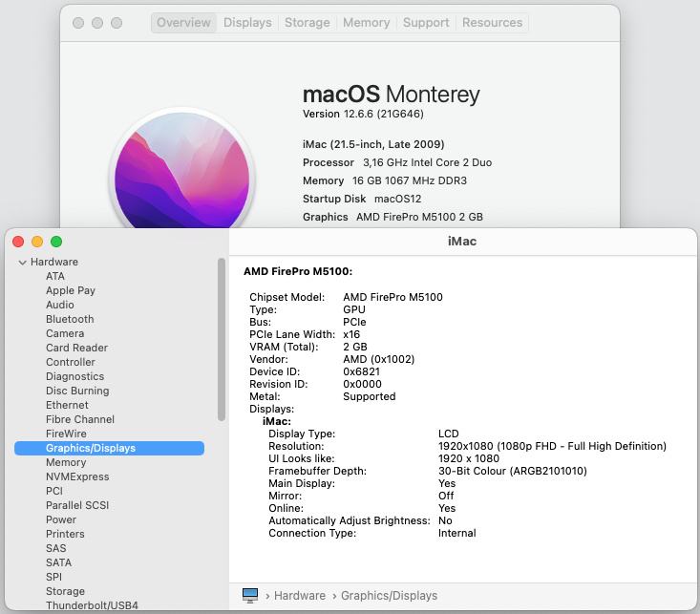The width and height of the screenshot is (700, 614).
Task: Close the System Information window with red button
Action: (x=18, y=242)
